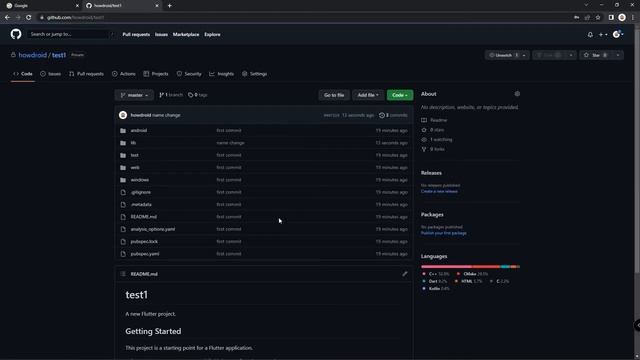Open the lib folder icon
The height and width of the screenshot is (360, 640).
pyautogui.click(x=123, y=143)
